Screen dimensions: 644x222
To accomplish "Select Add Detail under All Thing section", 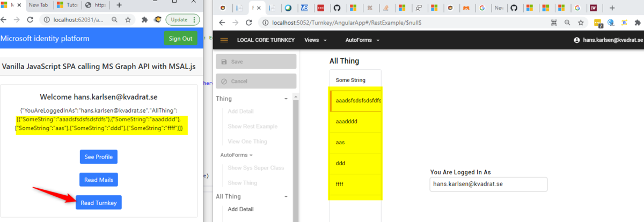I will point(240,209).
